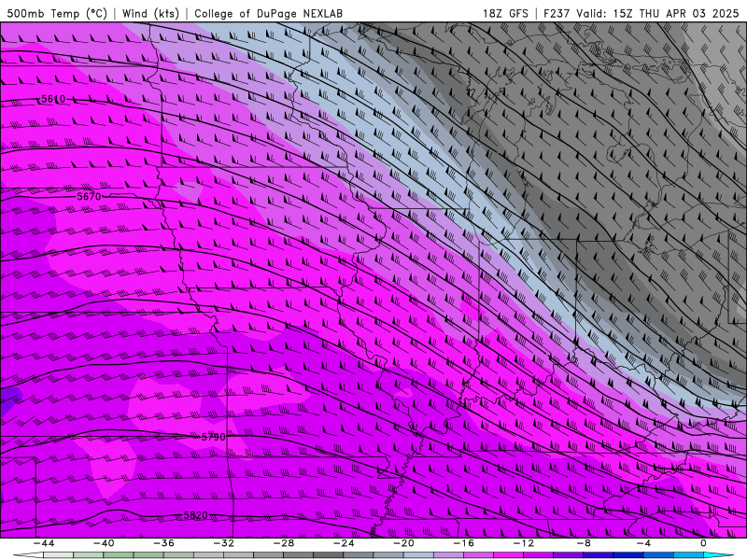
Task: Select the -12 colorbar tick label
Action: (x=524, y=543)
